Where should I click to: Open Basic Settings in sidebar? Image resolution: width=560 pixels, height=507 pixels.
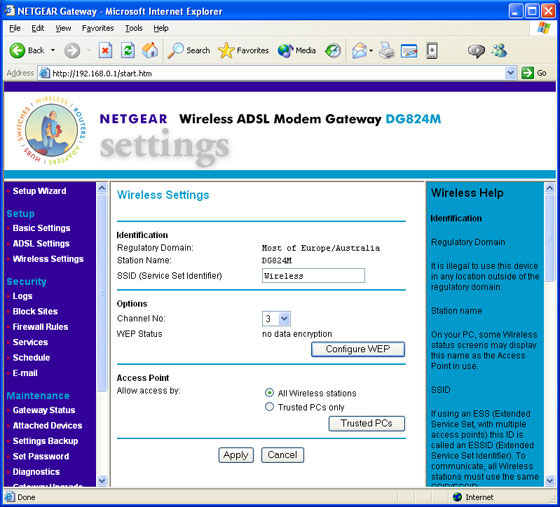[x=41, y=228]
